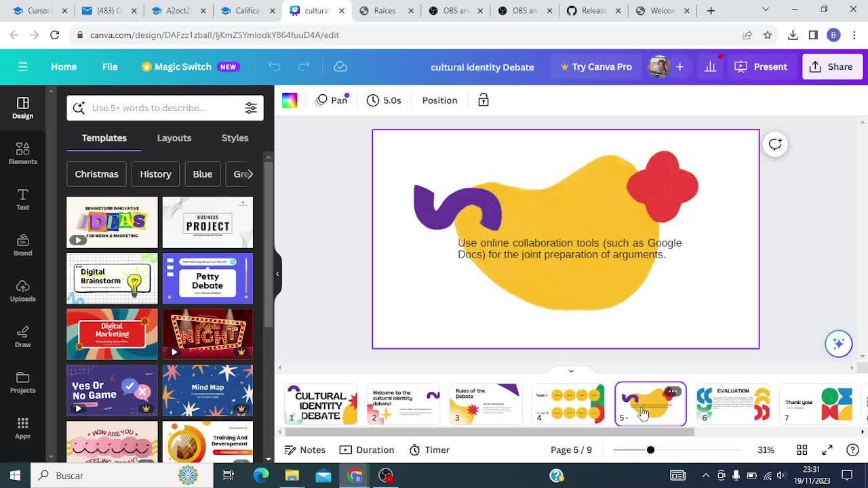868x488 pixels.
Task: Open File Explorer from the taskbar
Action: pos(292,475)
